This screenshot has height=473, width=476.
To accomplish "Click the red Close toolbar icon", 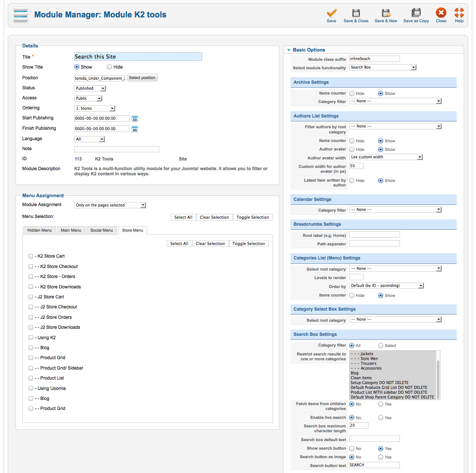I will 441,13.
